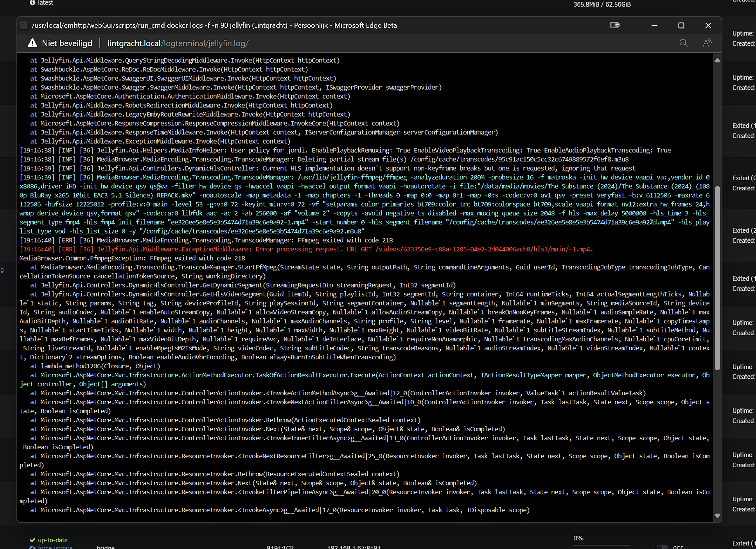Click the force update link

coord(55,547)
